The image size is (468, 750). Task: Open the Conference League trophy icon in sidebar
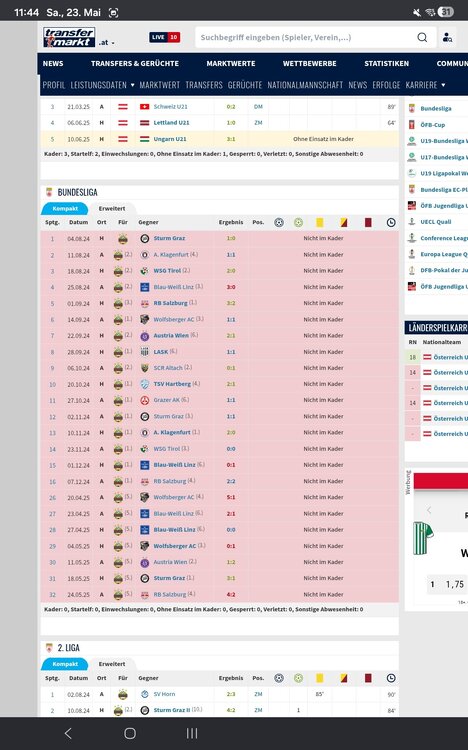(x=412, y=238)
